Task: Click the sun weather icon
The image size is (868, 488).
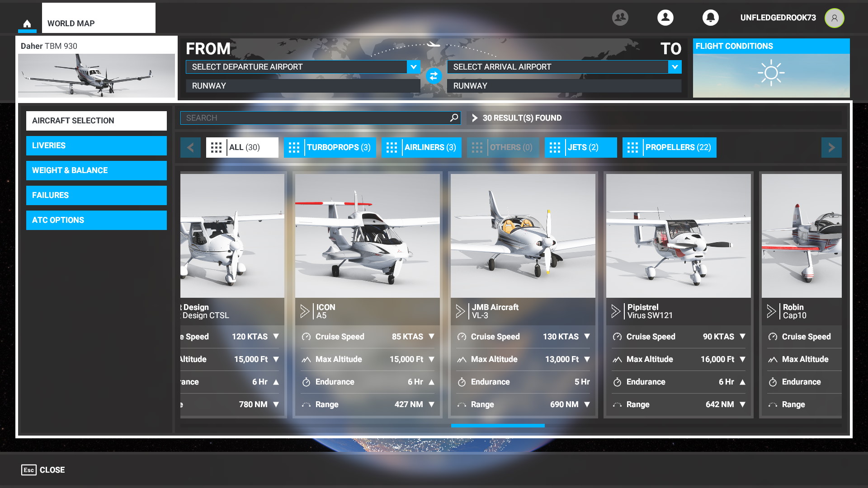Action: 771,73
